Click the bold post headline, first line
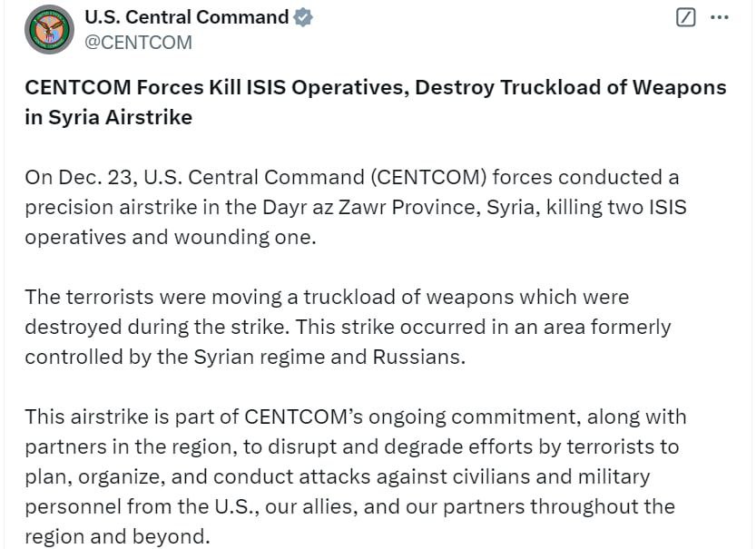The width and height of the screenshot is (756, 549). [376, 87]
